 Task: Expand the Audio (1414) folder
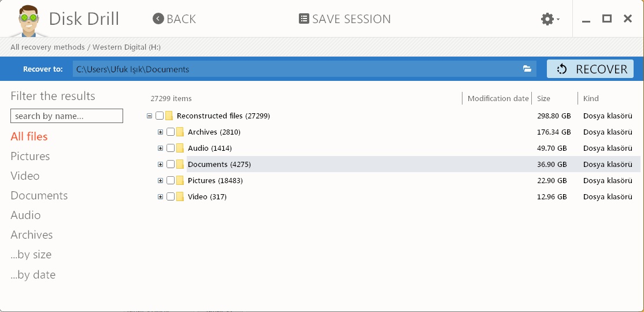[x=160, y=148]
